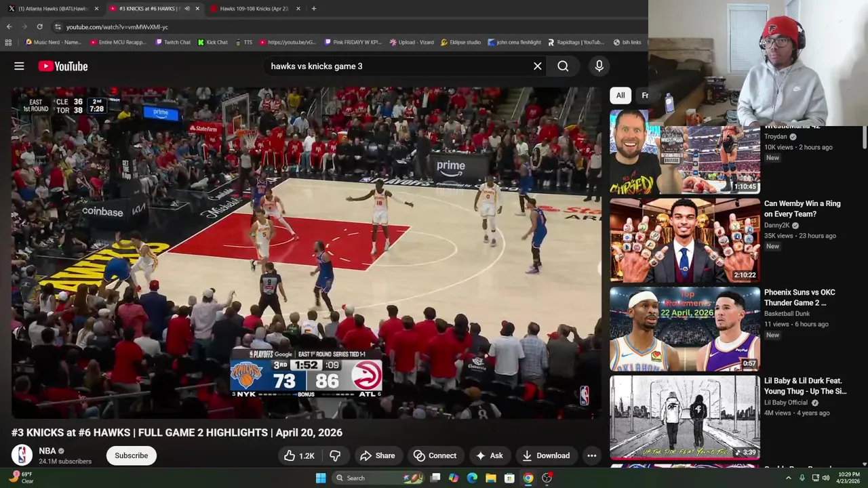The width and height of the screenshot is (868, 488).
Task: Open the weather widget showing 69°F
Action: [22, 478]
